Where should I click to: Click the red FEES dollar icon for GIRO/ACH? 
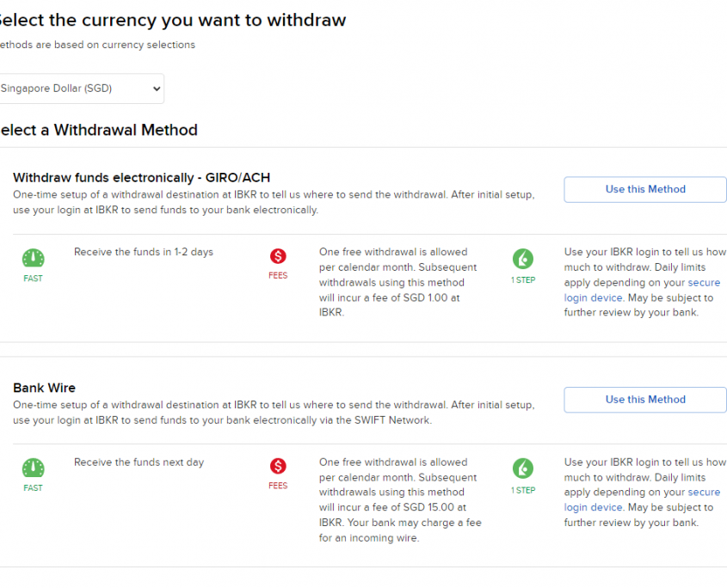[x=278, y=256]
